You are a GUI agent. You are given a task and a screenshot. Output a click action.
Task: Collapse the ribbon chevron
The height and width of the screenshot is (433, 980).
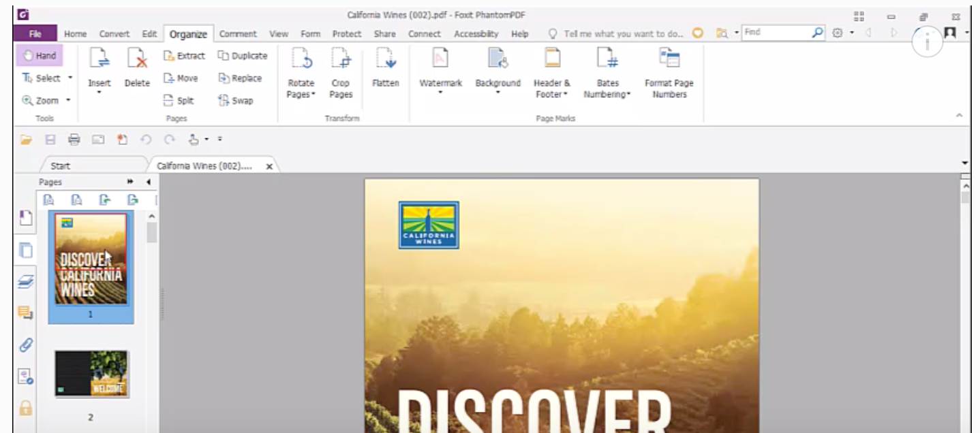[x=960, y=116]
